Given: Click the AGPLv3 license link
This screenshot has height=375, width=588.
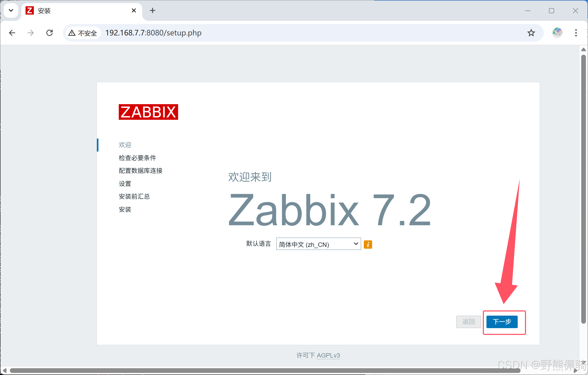Looking at the screenshot, I should point(328,355).
